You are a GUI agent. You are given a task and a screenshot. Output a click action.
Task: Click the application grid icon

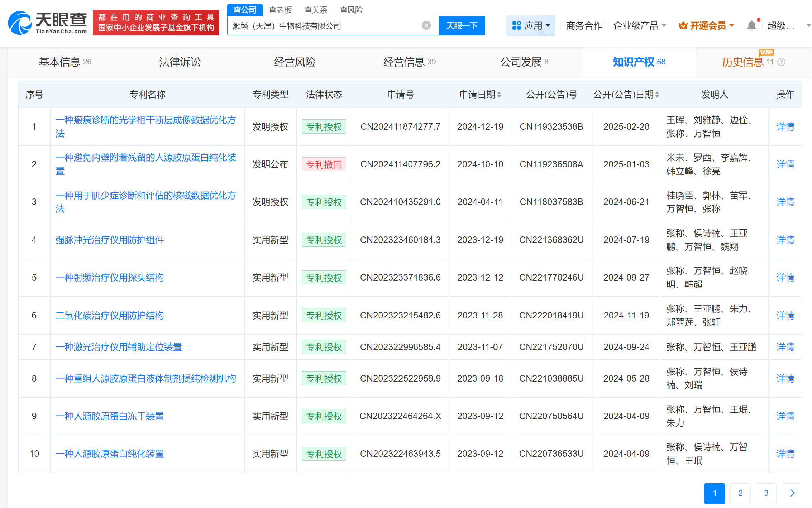point(516,26)
